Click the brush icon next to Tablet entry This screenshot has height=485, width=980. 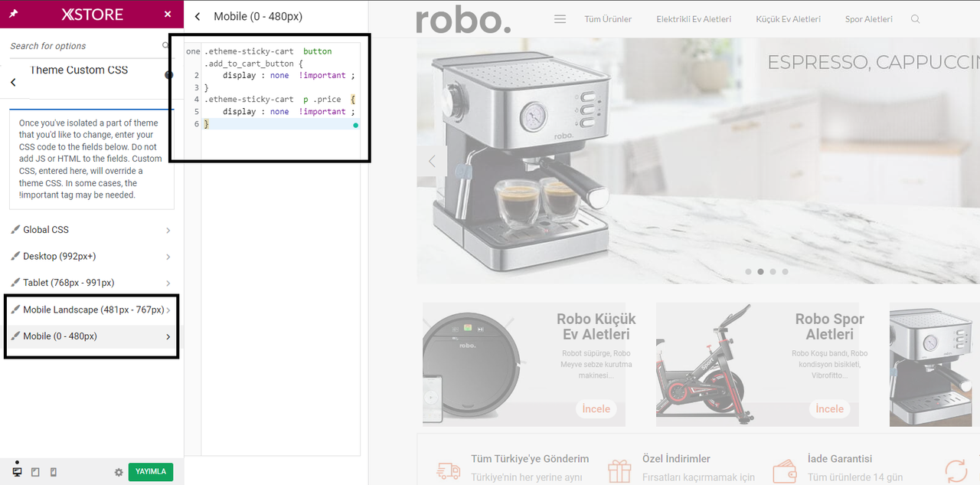15,283
